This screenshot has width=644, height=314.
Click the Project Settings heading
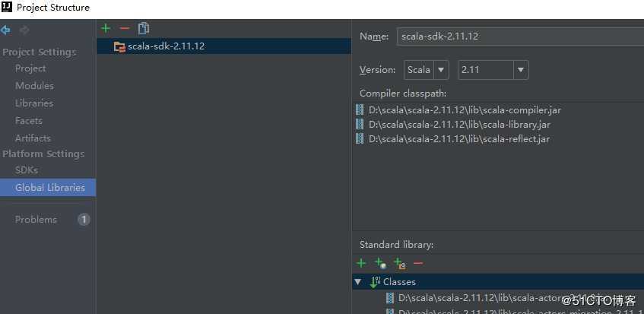(x=40, y=52)
